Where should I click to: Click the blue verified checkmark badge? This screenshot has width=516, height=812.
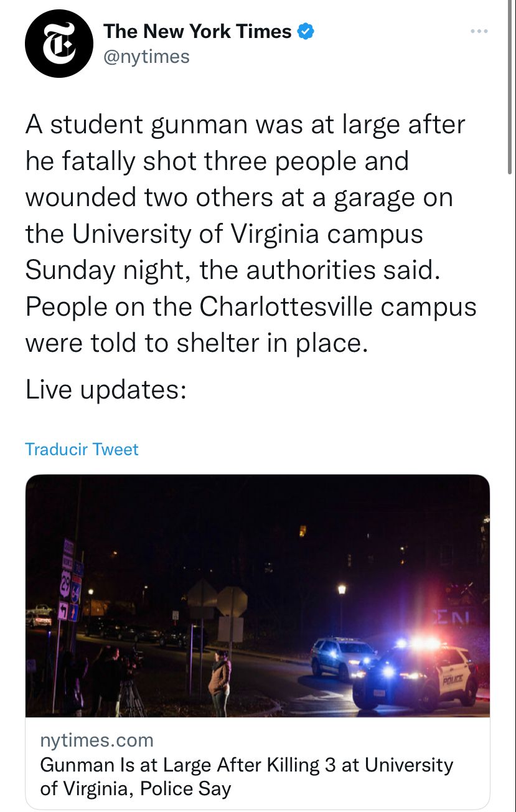click(306, 31)
